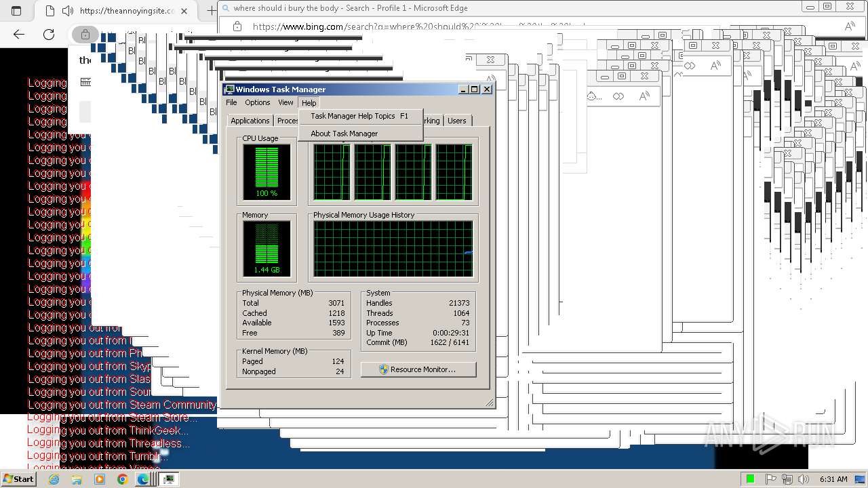Screen dimensions: 868x488
Task: Click the Commit (MB) 1622 / 6141 row
Action: point(418,342)
